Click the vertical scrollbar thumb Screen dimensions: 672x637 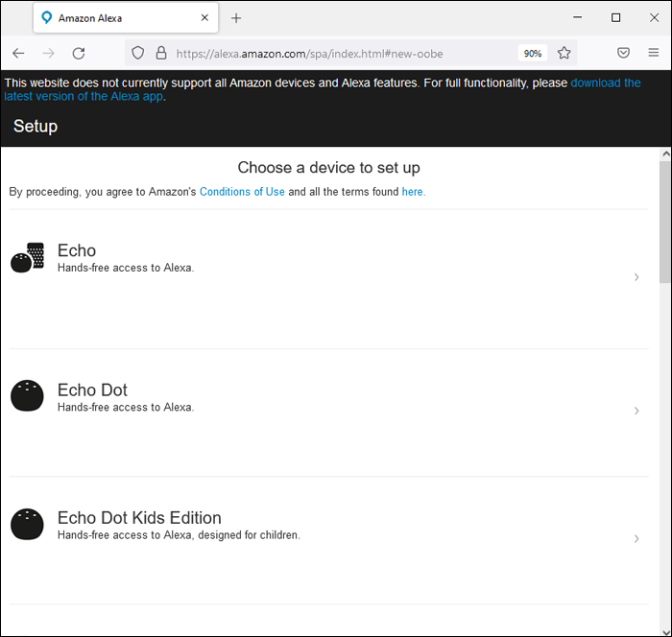tap(665, 222)
